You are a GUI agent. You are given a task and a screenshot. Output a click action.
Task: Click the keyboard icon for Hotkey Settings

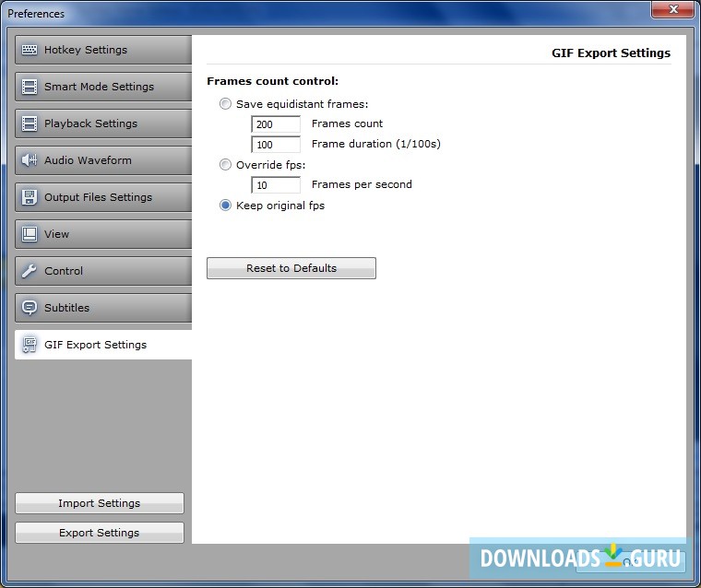point(30,50)
